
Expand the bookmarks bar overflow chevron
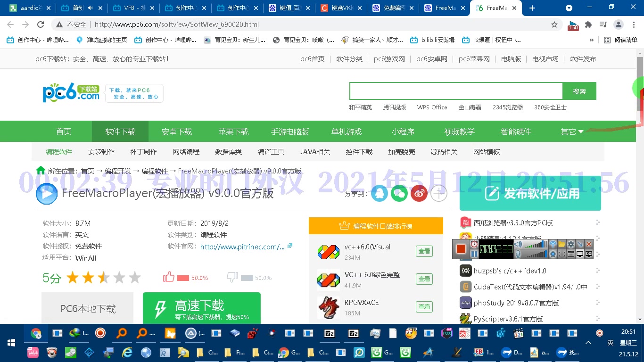(592, 40)
